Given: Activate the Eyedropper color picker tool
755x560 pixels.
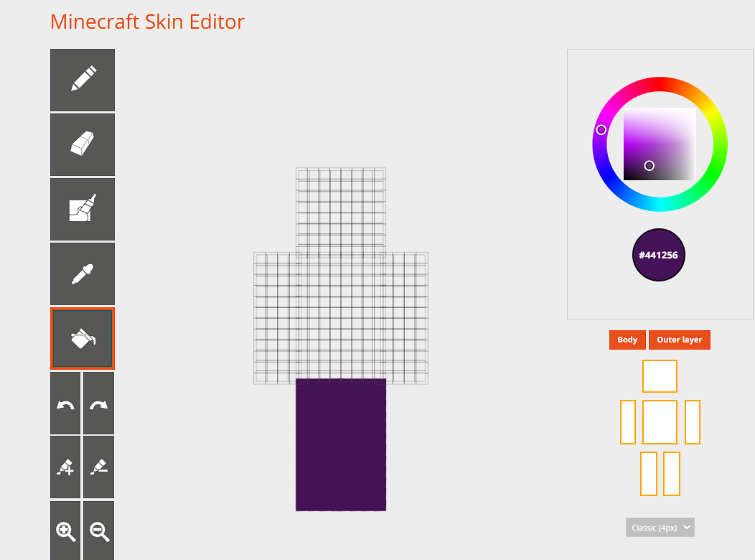Looking at the screenshot, I should 83,274.
